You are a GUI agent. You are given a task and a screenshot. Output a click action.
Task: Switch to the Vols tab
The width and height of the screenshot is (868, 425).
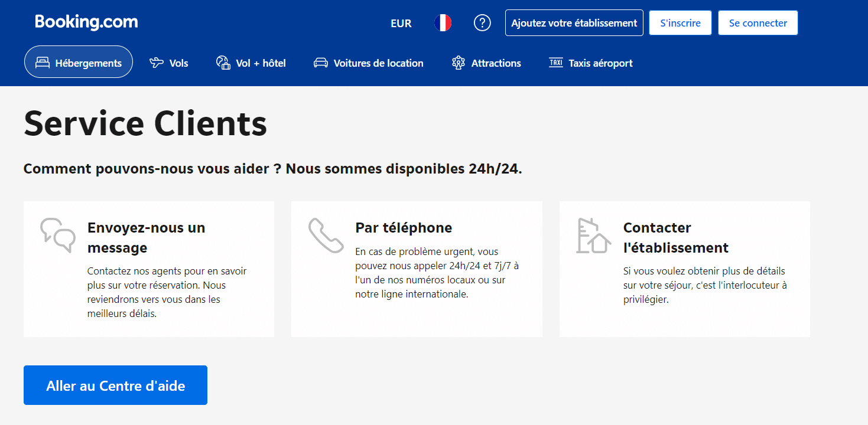169,63
